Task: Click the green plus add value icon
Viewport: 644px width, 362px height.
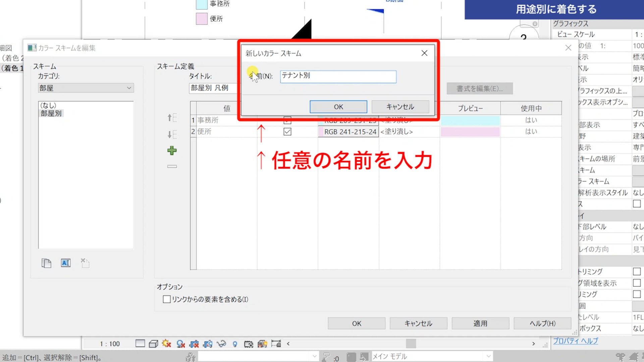Action: [172, 150]
